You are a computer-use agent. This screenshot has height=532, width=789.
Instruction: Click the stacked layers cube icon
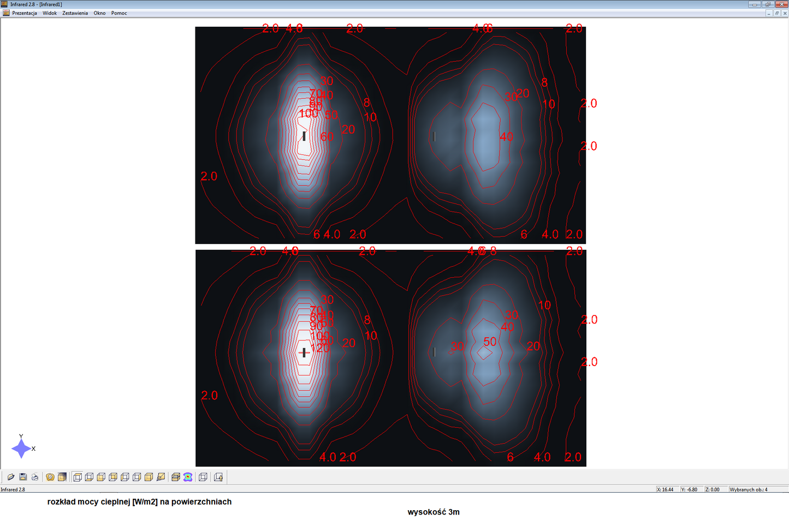tap(176, 477)
